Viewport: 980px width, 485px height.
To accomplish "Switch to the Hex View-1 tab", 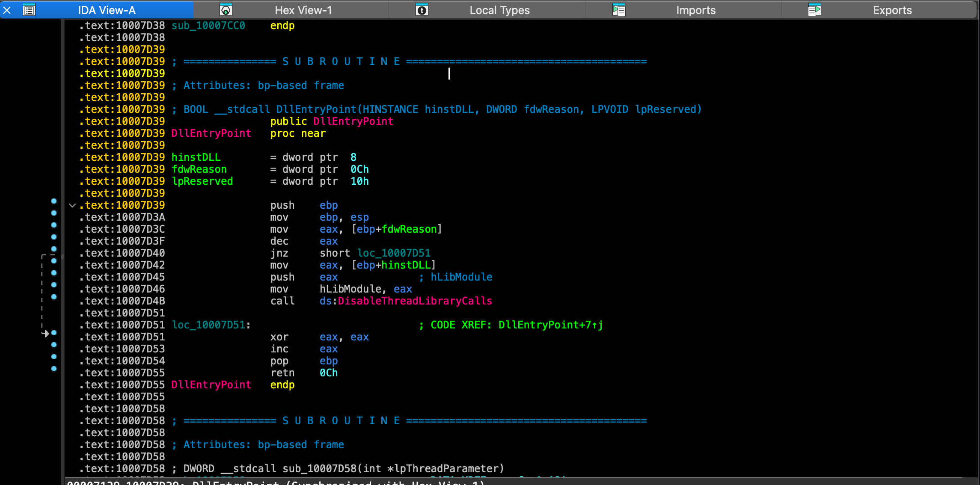I will coord(303,10).
